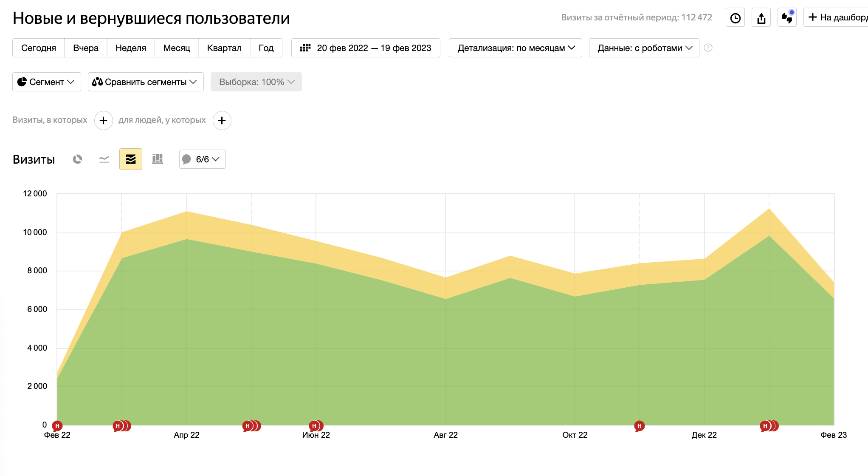868x476 pixels.
Task: Click the Визиты за отчётный период: 112 472 text
Action: [x=637, y=17]
